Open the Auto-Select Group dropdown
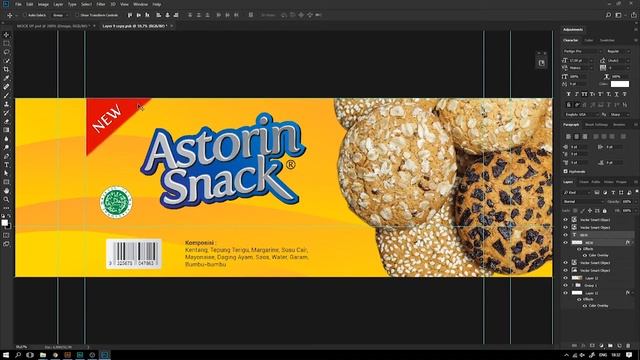 [60, 15]
